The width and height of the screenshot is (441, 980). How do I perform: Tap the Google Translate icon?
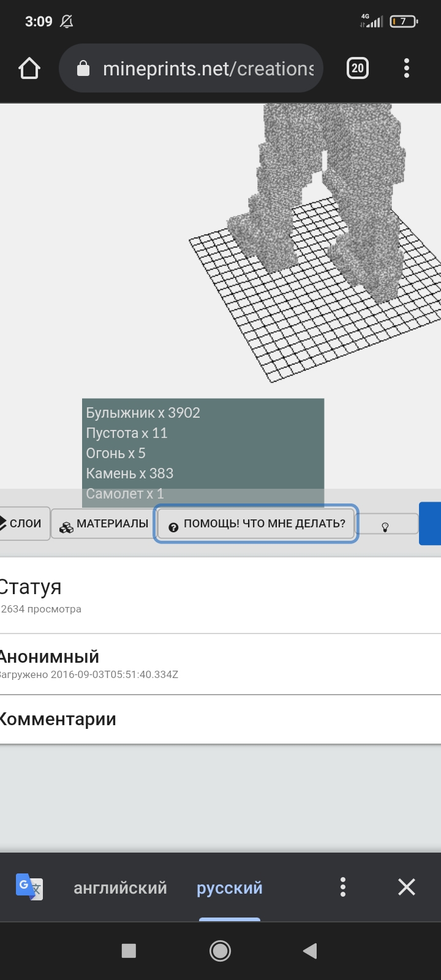tap(29, 886)
